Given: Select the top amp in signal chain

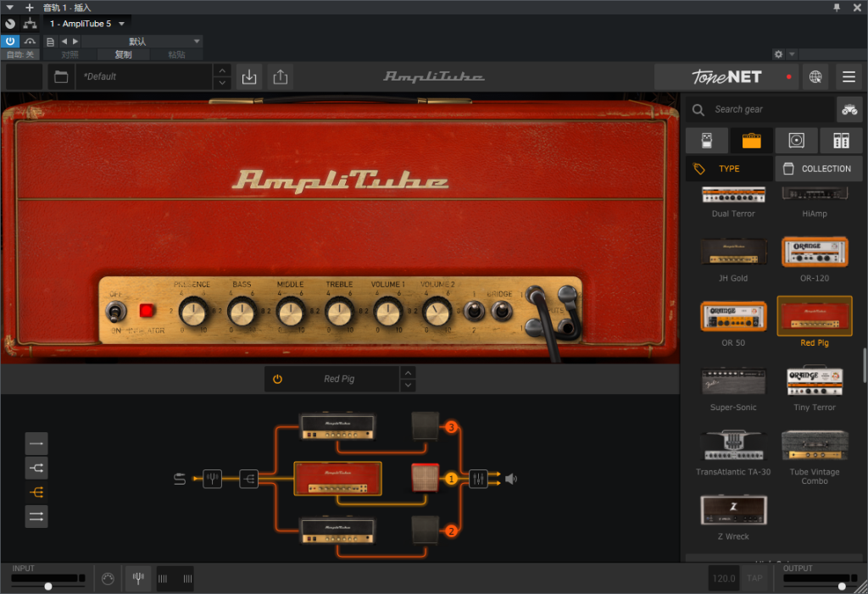Looking at the screenshot, I should [337, 426].
